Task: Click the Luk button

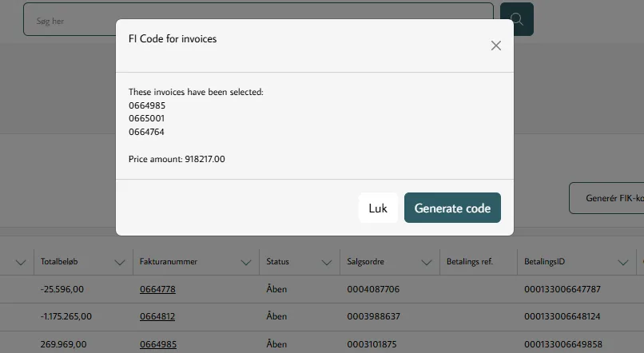Action: (x=378, y=208)
